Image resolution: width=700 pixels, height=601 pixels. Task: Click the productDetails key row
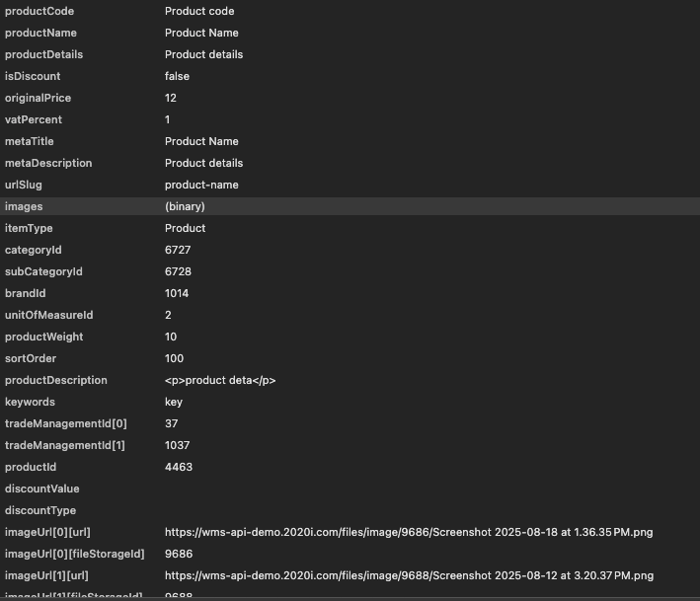tap(43, 54)
